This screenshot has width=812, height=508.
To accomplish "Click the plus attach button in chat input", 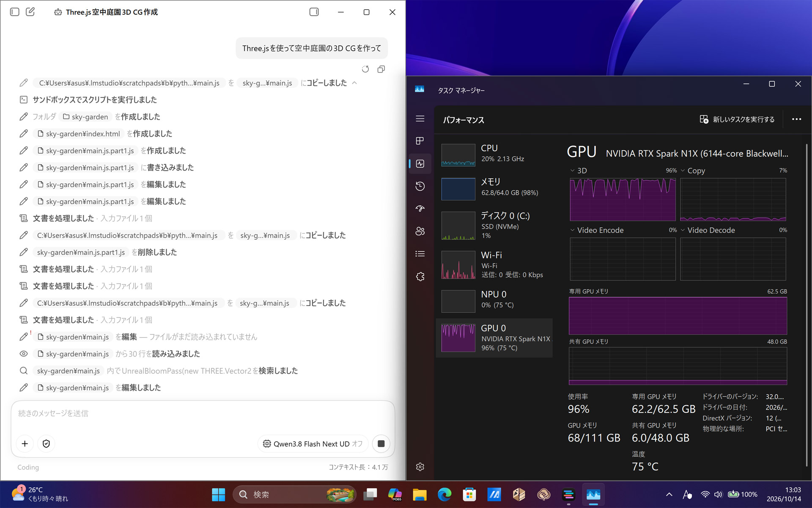I will coord(25,444).
